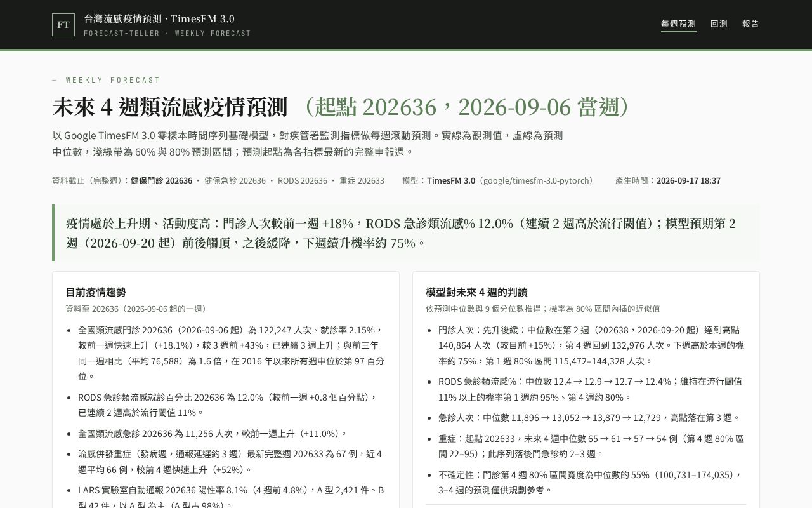Click the FT logo icon
This screenshot has width=812, height=508.
[63, 25]
